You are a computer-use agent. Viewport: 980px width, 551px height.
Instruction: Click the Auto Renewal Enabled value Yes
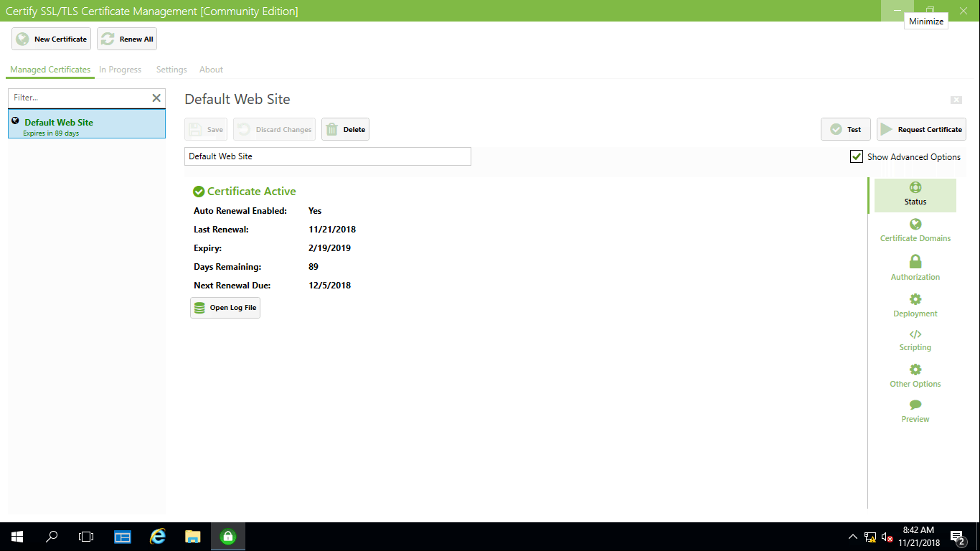tap(315, 211)
